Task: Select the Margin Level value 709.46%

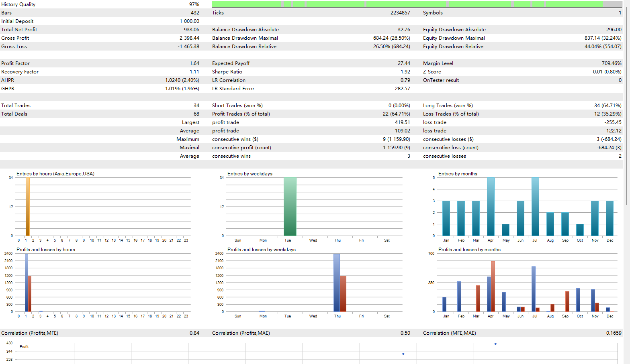Action: point(612,63)
